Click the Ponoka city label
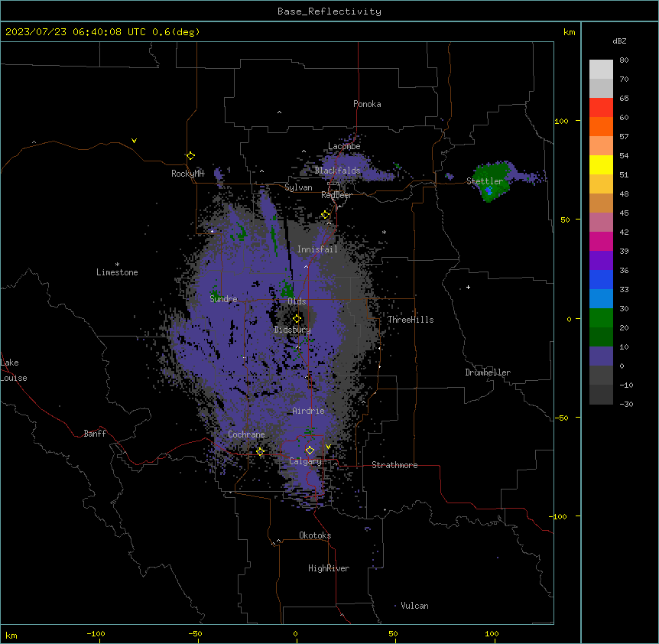This screenshot has height=644, width=659. click(367, 104)
